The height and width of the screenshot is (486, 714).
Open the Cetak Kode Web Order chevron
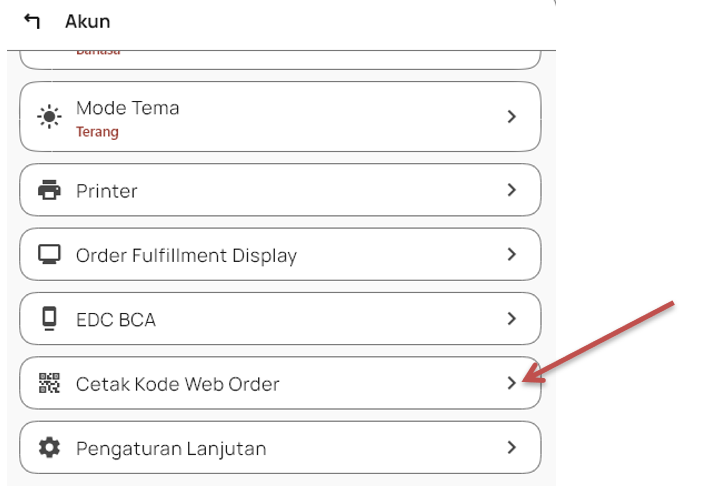[x=511, y=383]
